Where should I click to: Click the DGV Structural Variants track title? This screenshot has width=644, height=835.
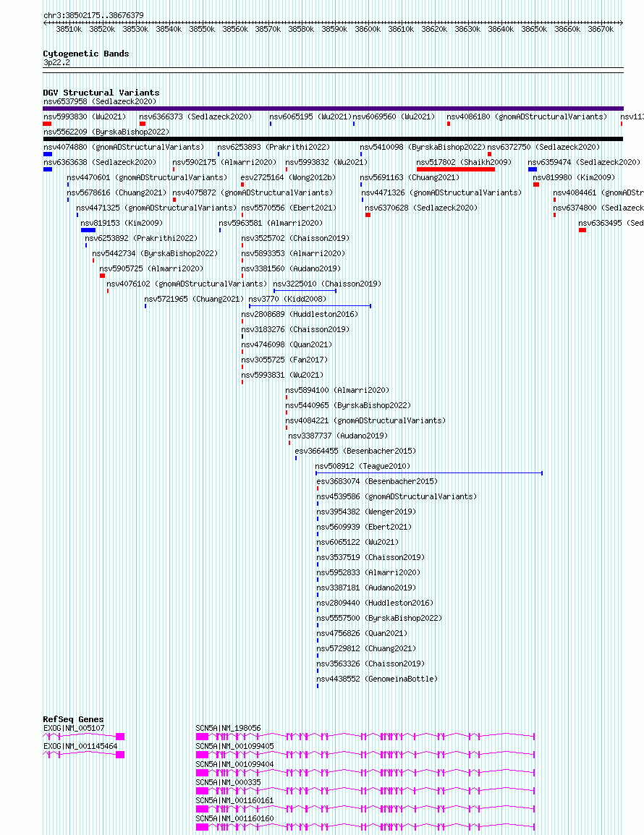coord(101,93)
